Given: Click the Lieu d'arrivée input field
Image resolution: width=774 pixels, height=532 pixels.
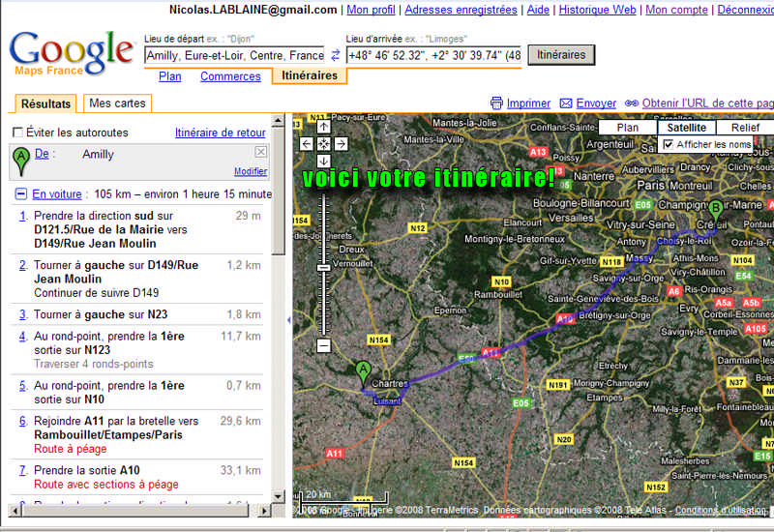Looking at the screenshot, I should [x=433, y=55].
